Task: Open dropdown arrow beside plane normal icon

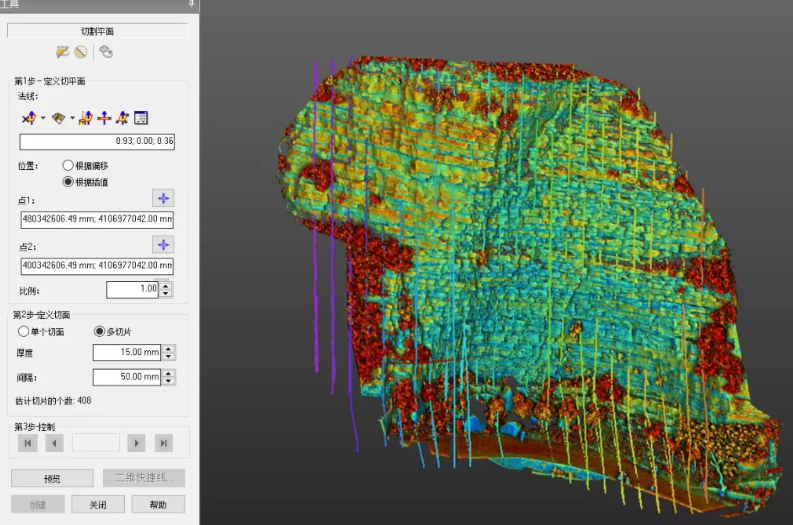Action: 72,119
